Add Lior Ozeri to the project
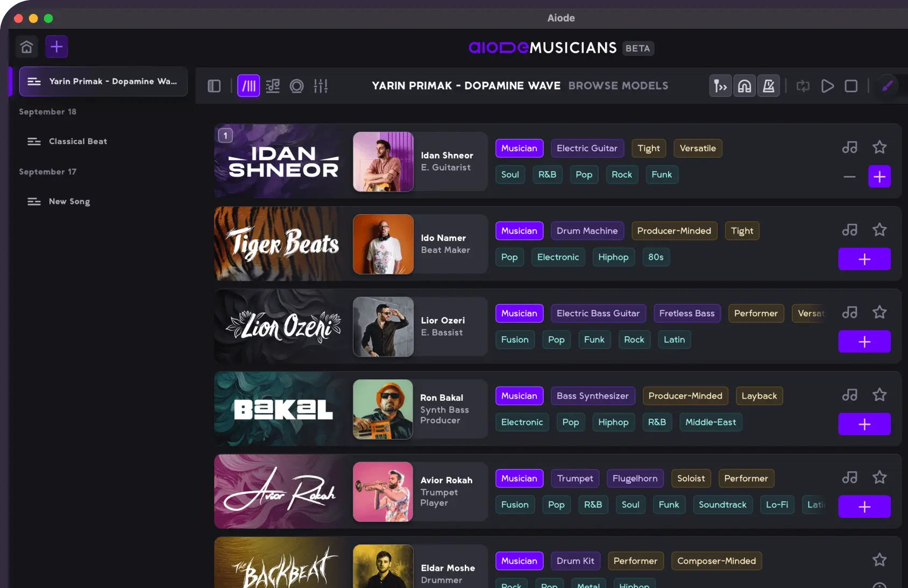908x588 pixels. (864, 342)
